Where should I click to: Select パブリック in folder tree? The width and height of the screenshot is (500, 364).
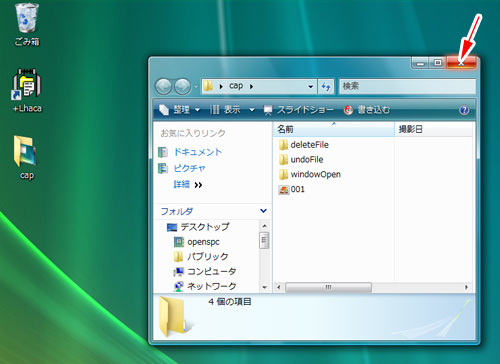(201, 256)
